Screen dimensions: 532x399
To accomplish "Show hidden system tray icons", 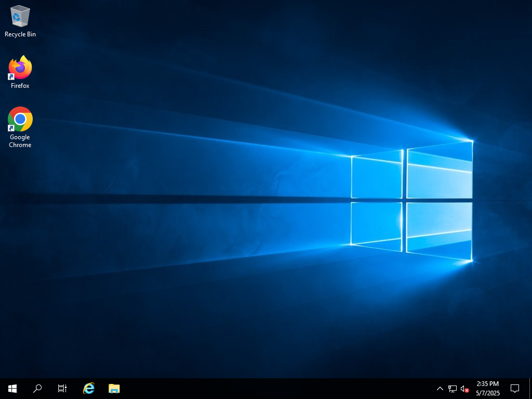I will 440,389.
